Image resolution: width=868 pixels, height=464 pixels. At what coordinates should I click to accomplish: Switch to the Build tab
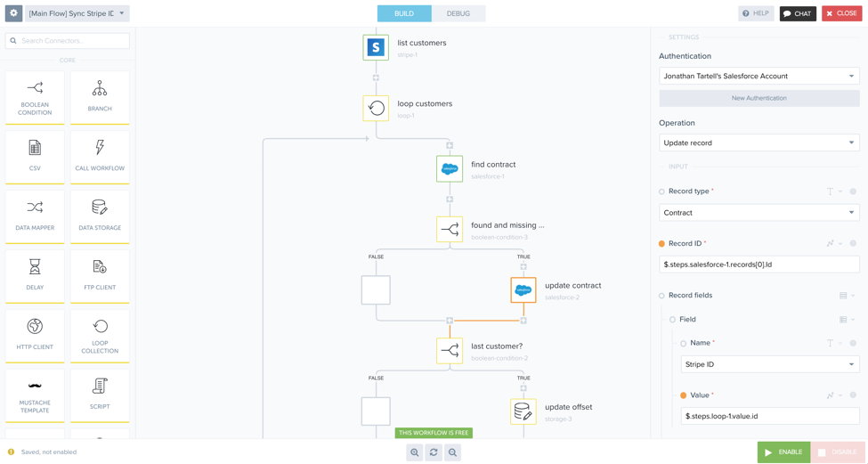tap(404, 13)
